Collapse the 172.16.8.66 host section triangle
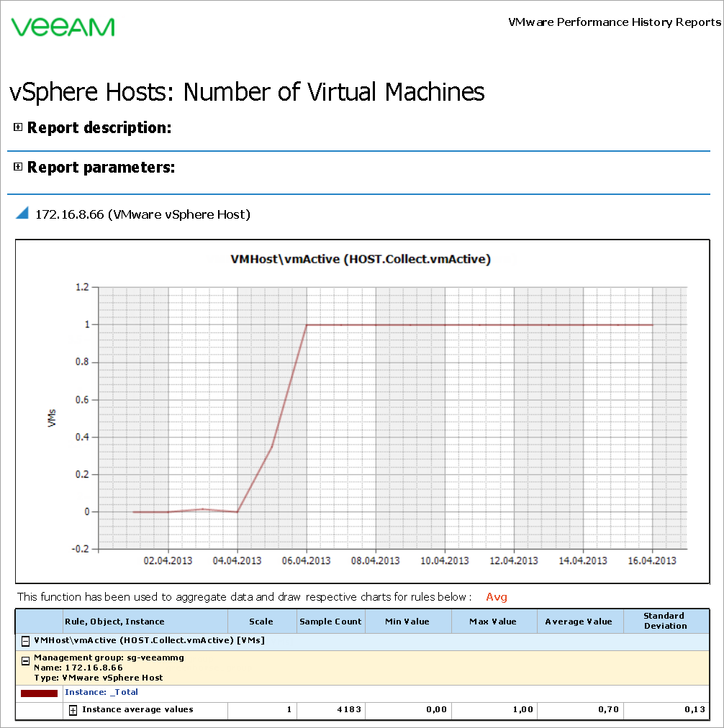The height and width of the screenshot is (728, 724). tap(22, 213)
